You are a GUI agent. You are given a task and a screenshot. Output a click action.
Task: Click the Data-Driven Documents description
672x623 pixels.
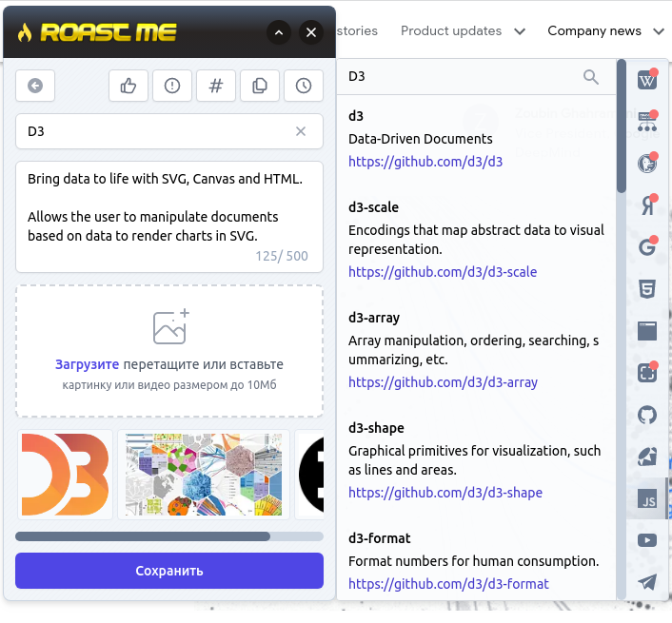(x=420, y=139)
